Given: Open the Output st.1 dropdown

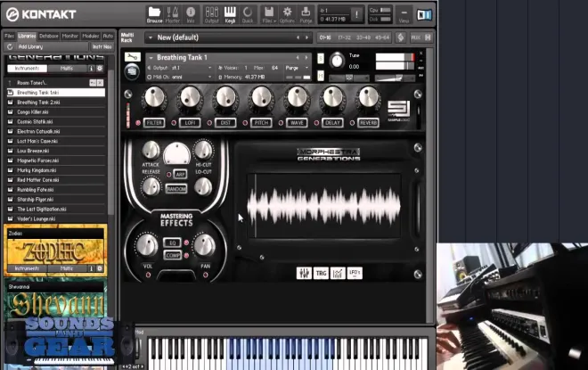Looking at the screenshot, I should (x=180, y=68).
